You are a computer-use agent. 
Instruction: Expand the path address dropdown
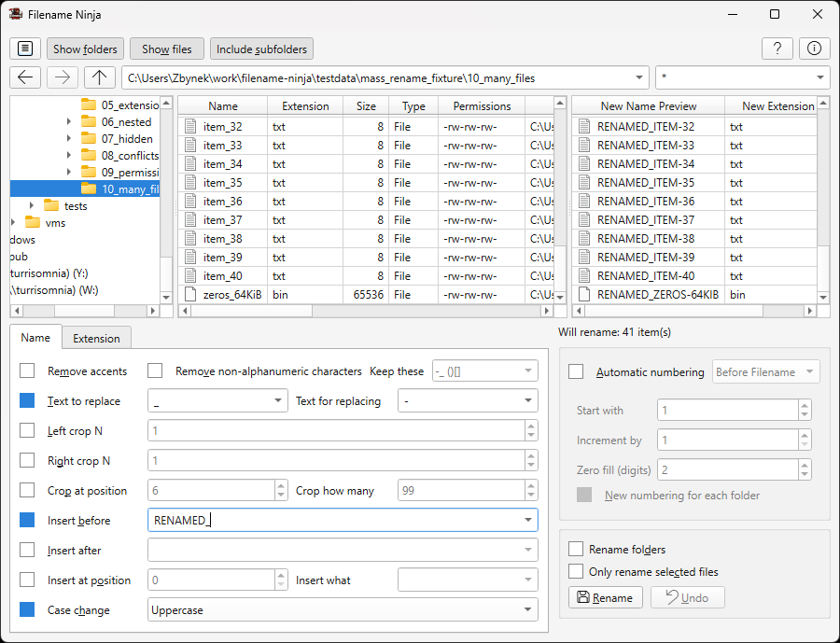click(638, 77)
